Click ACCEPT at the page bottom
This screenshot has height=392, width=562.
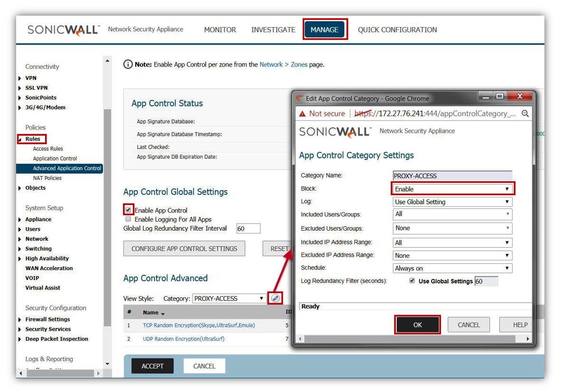pos(153,366)
